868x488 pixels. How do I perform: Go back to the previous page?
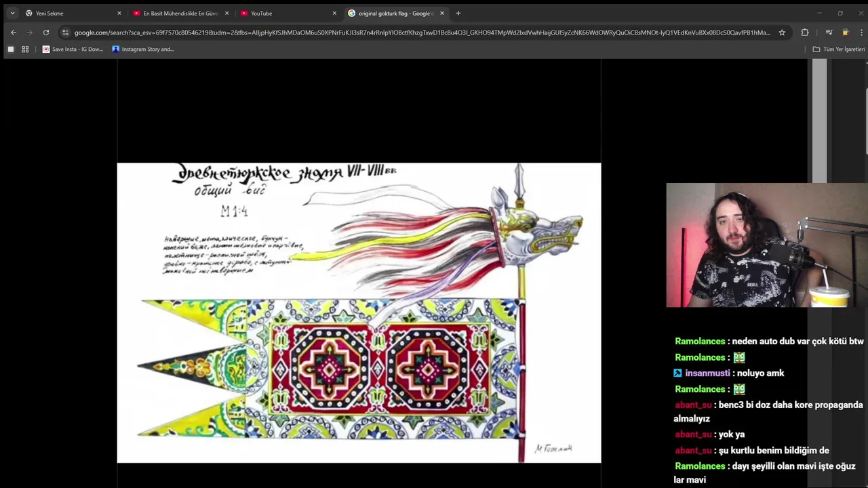(x=14, y=33)
